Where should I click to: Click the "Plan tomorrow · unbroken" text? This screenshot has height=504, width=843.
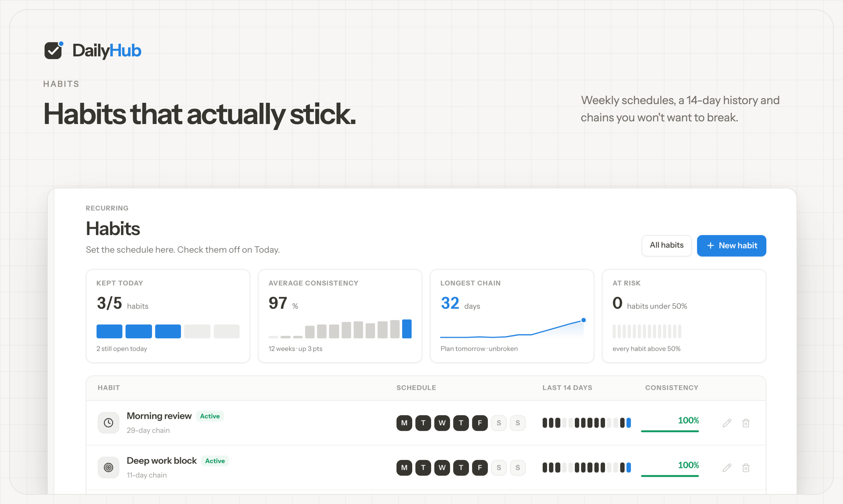479,348
